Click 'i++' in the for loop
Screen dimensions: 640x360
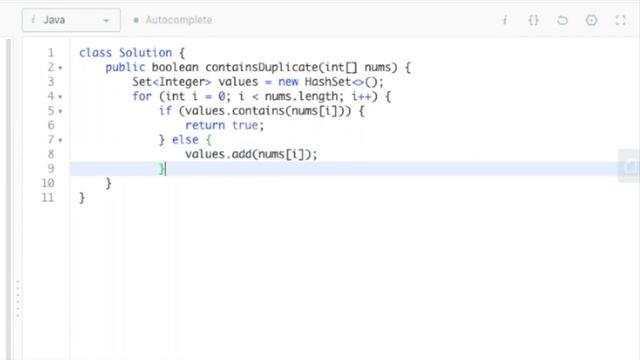[362, 96]
